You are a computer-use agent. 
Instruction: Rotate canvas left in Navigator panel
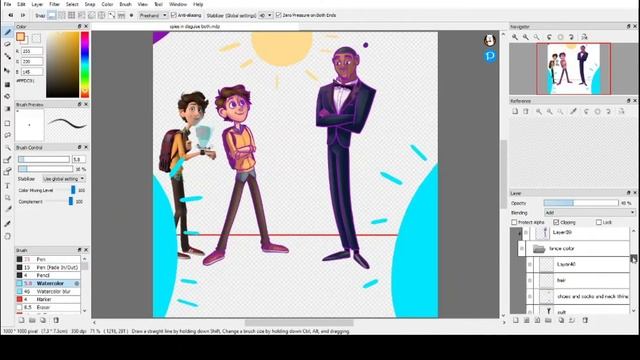[x=549, y=37]
